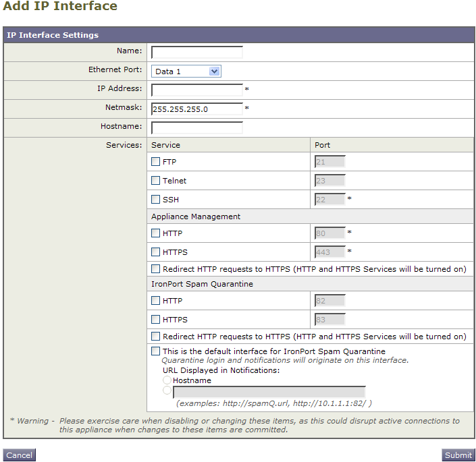Image resolution: width=476 pixels, height=462 pixels.
Task: Select the Hostname radio button
Action: (x=167, y=380)
